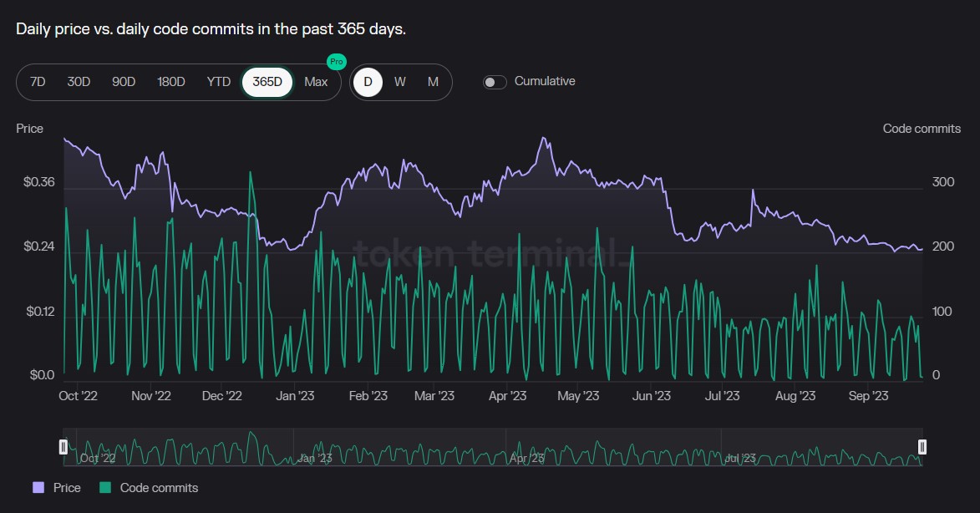The height and width of the screenshot is (513, 980).
Task: Select the 180D time range
Action: click(x=170, y=81)
